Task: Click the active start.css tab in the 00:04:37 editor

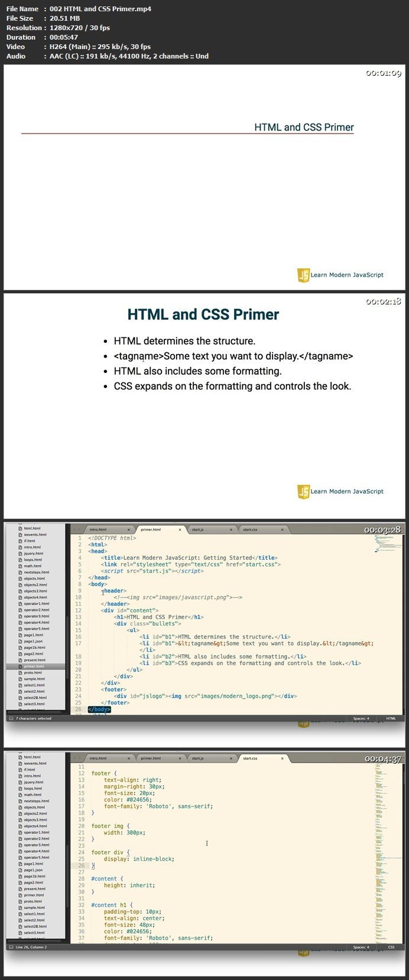Action: (x=262, y=758)
